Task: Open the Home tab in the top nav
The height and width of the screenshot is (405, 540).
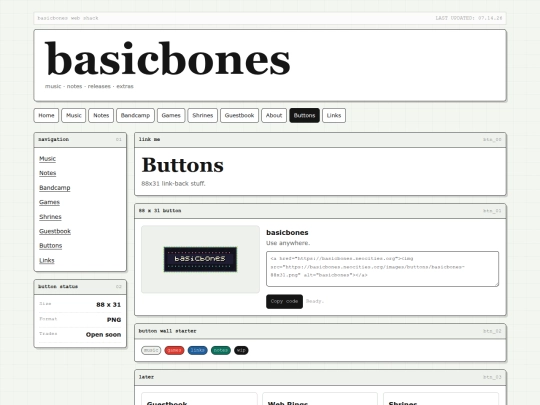Action: 46,115
